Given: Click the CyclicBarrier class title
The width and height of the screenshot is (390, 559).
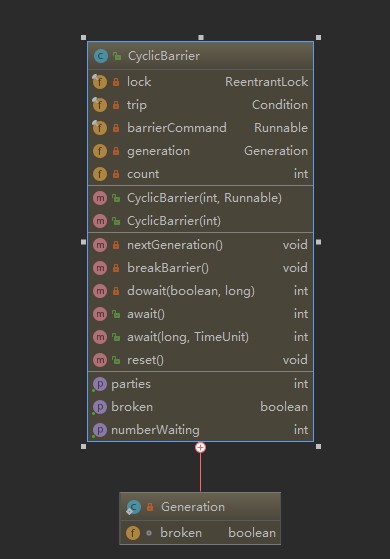Looking at the screenshot, I should [164, 56].
